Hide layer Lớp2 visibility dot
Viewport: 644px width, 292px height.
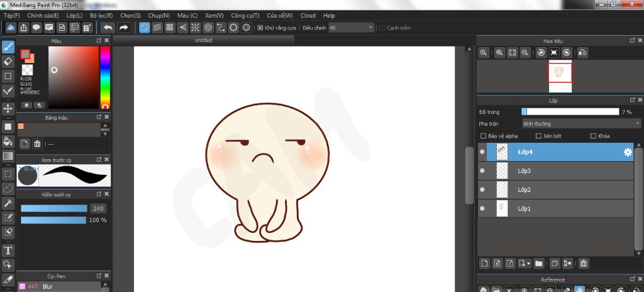pyautogui.click(x=482, y=189)
